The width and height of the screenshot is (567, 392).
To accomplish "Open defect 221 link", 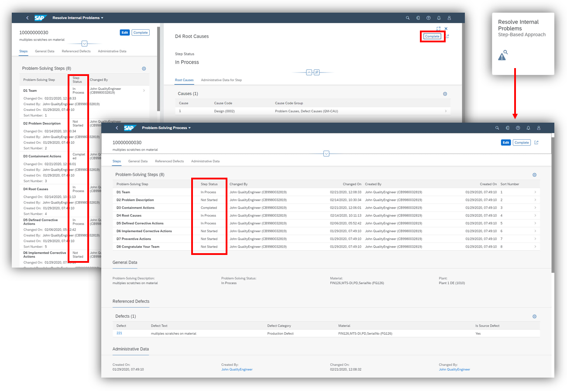I will tap(119, 333).
